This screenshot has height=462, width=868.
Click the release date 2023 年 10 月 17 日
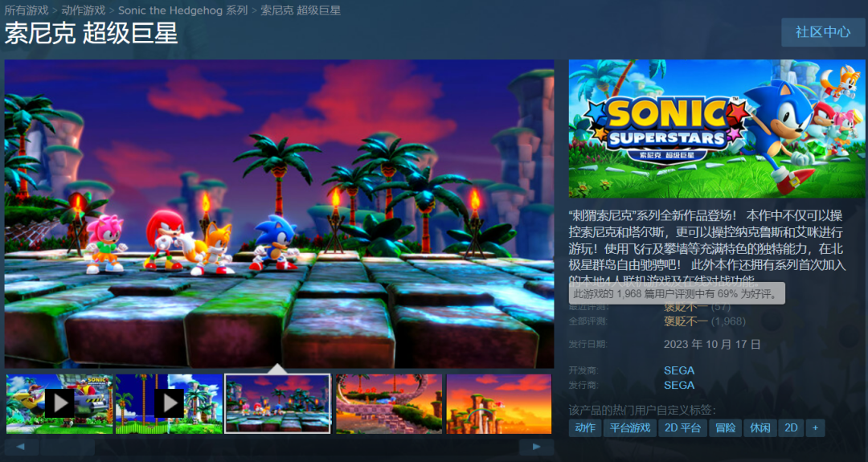[712, 344]
